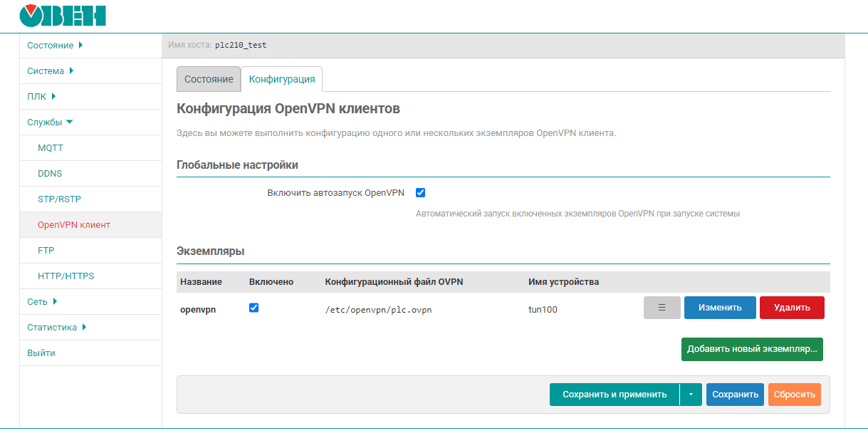The height and width of the screenshot is (438, 868).
Task: Click the blue Изменить button
Action: [720, 308]
